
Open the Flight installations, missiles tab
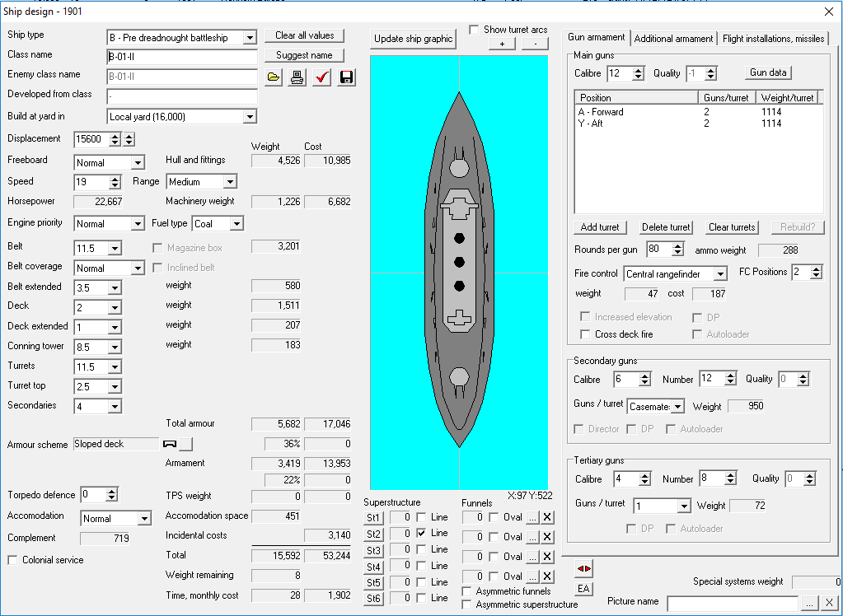(773, 39)
